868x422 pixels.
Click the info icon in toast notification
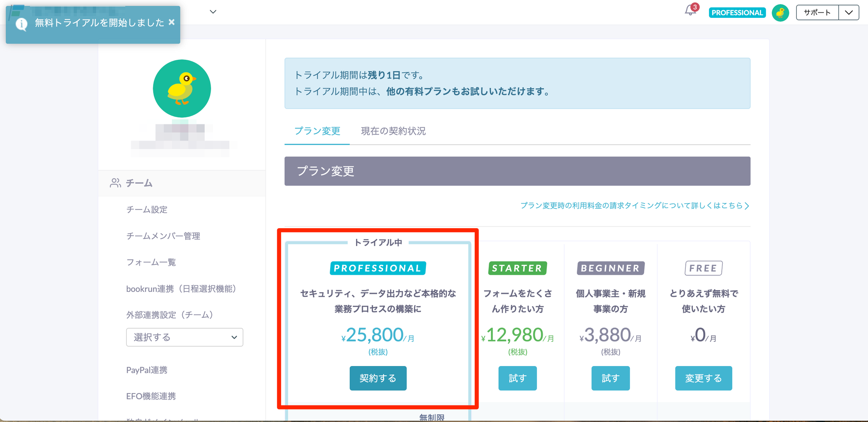(21, 24)
